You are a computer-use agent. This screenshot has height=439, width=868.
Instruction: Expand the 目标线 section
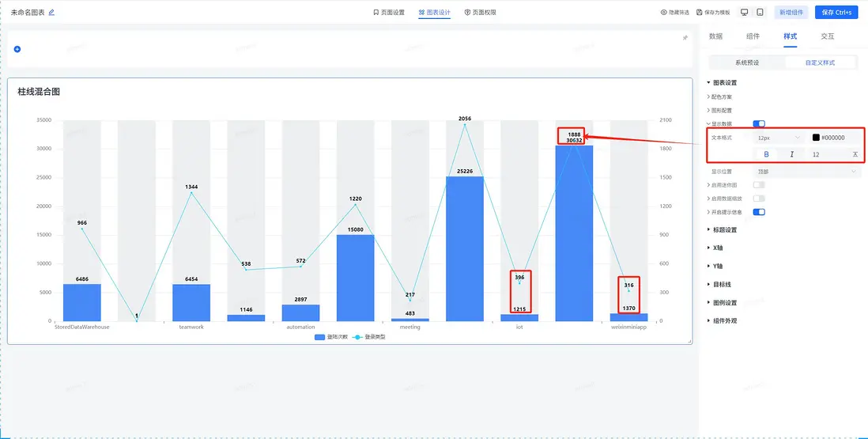[719, 285]
